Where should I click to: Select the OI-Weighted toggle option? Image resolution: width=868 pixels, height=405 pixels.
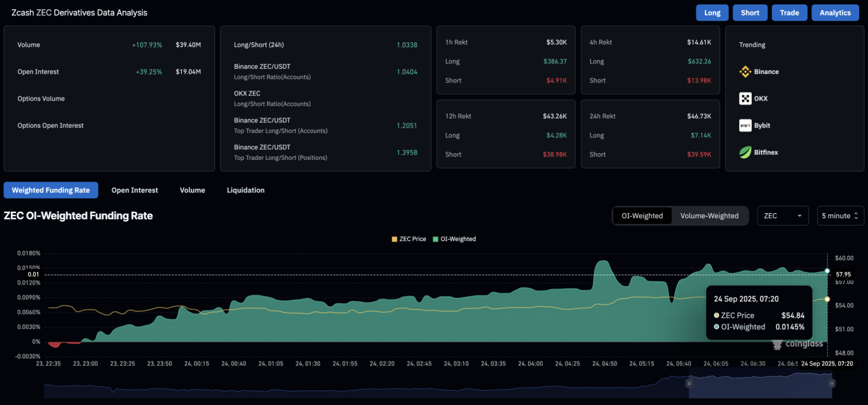click(642, 216)
